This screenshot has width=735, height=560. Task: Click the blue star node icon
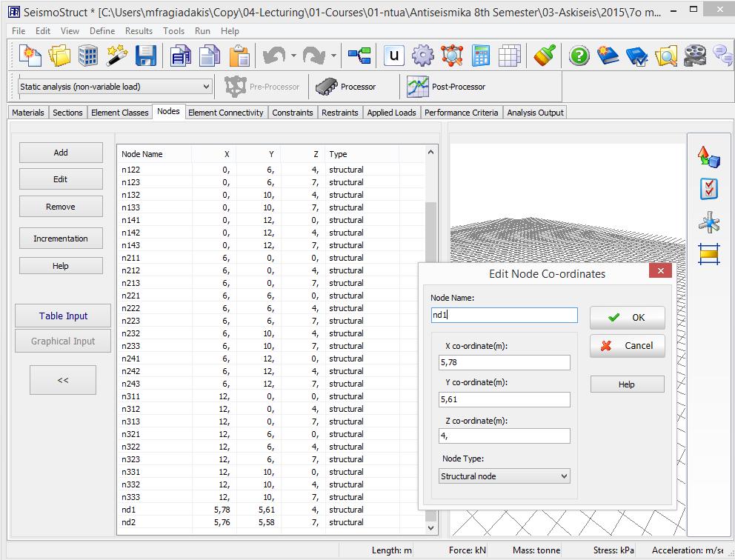[709, 222]
